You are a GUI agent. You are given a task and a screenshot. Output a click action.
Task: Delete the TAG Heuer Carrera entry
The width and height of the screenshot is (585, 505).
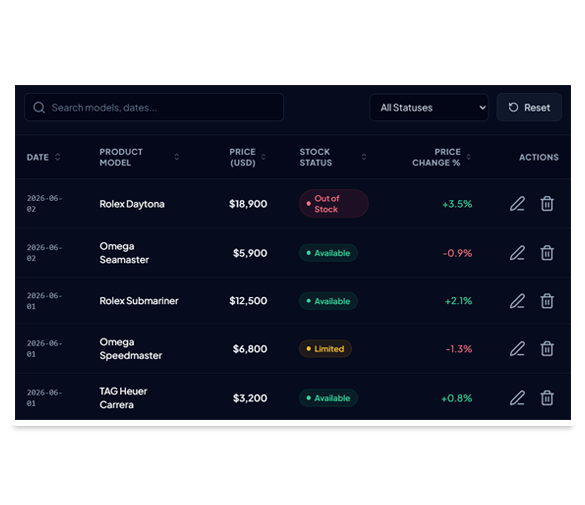tap(547, 398)
